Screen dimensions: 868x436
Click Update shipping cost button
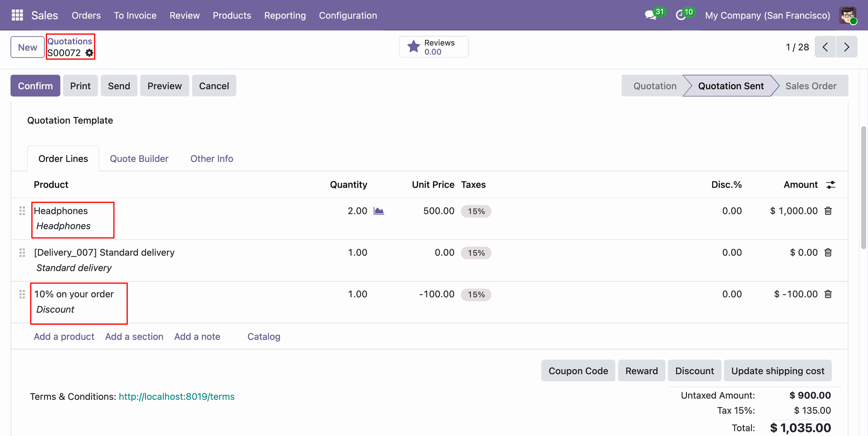point(778,371)
